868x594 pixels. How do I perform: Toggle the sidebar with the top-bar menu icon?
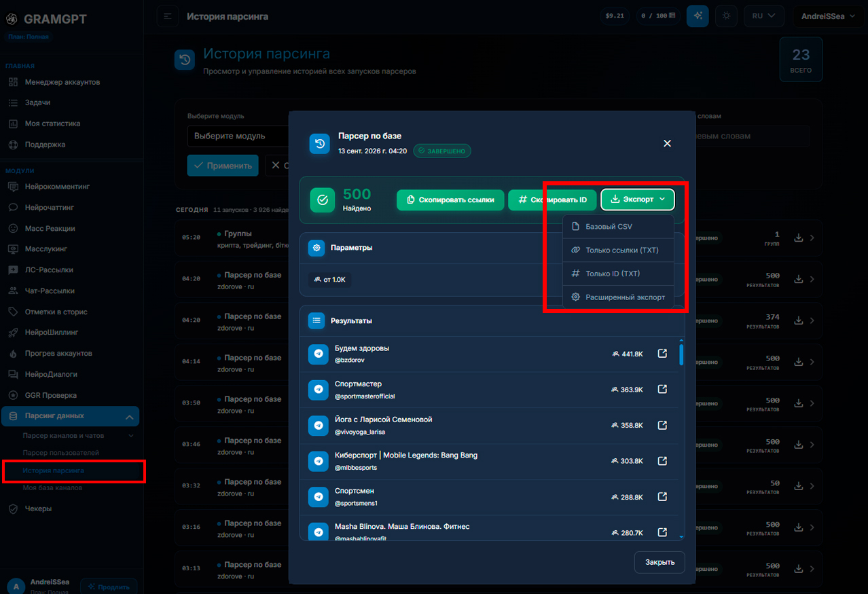tap(168, 16)
